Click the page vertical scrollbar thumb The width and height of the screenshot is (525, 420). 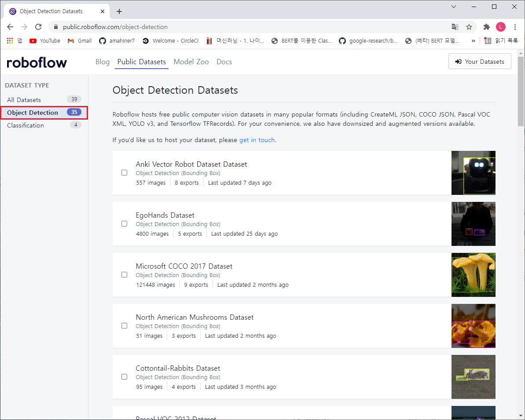(521, 91)
